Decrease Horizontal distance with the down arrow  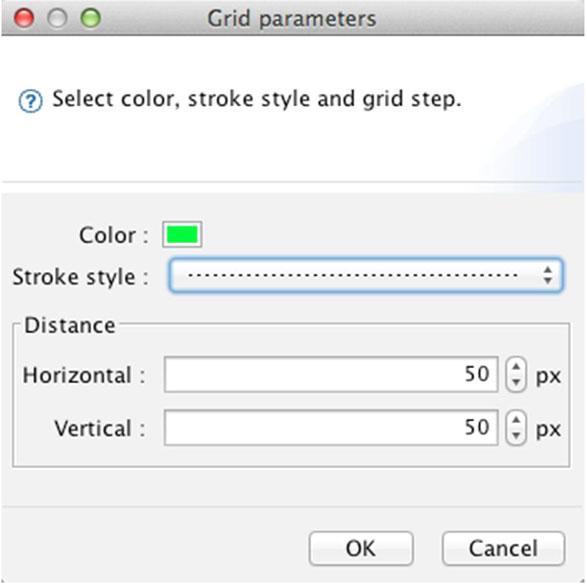point(516,383)
